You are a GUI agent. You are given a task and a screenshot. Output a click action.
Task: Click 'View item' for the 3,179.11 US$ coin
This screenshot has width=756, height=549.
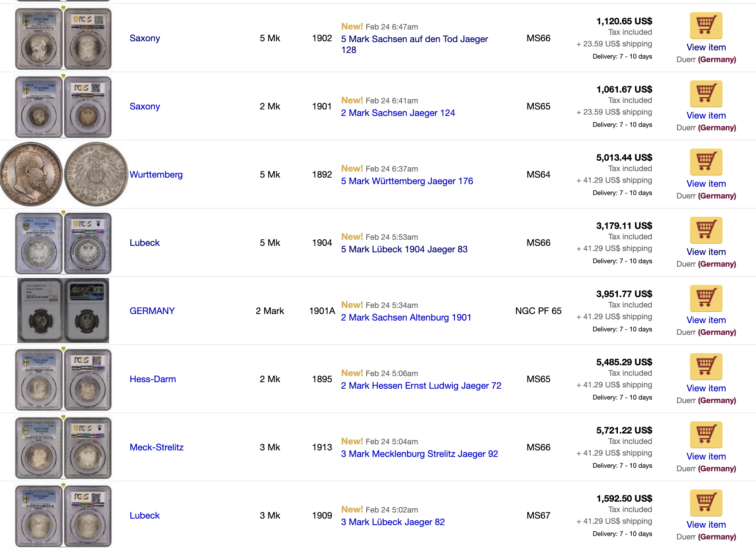point(706,252)
